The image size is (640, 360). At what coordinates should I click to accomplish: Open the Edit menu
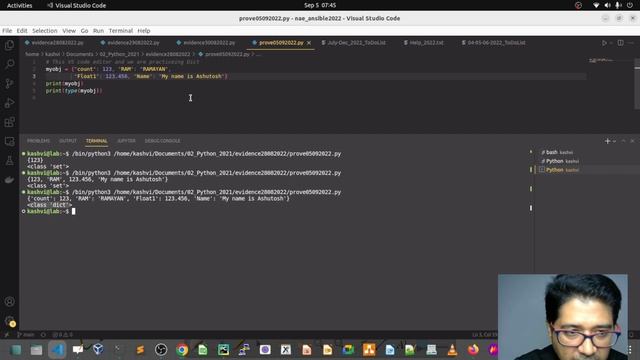22,31
